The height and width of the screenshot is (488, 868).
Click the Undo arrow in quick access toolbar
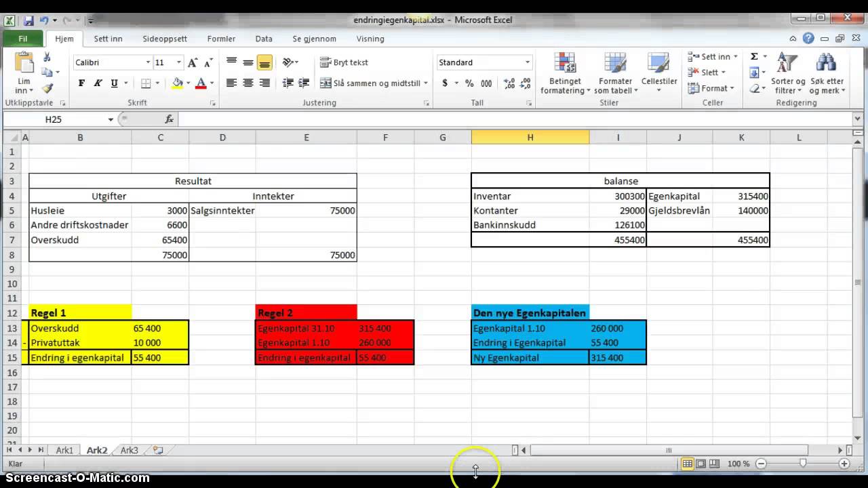(43, 20)
